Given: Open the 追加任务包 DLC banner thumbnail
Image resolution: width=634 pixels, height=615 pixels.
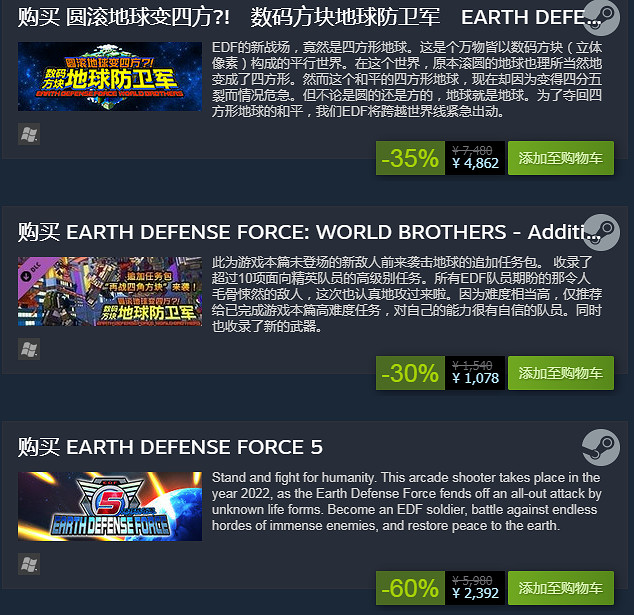Looking at the screenshot, I should pyautogui.click(x=110, y=292).
